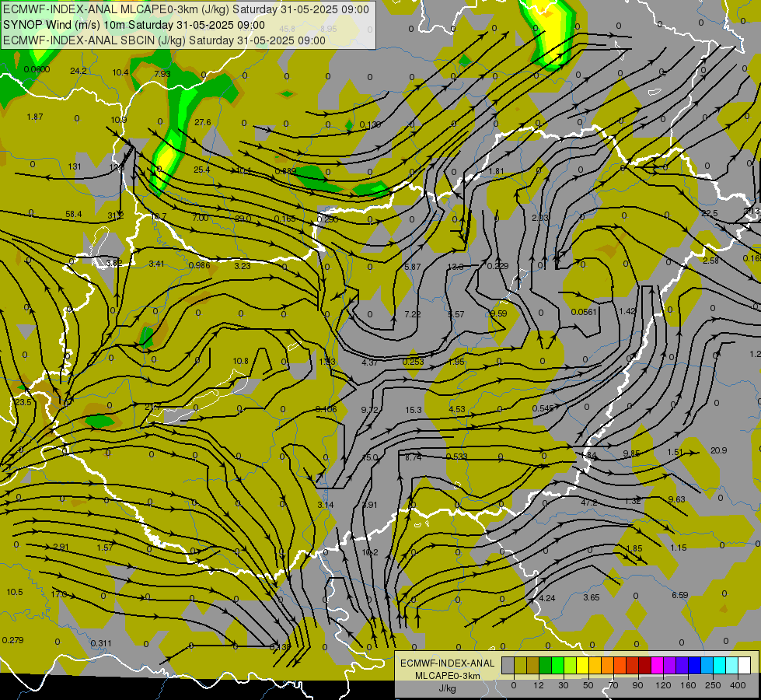Select the white swatch at legend end
The image size is (761, 700).
point(745,666)
